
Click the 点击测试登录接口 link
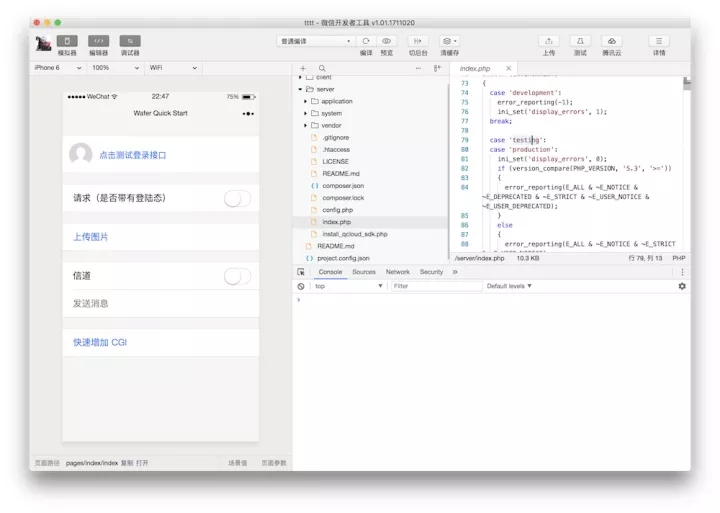pyautogui.click(x=132, y=155)
